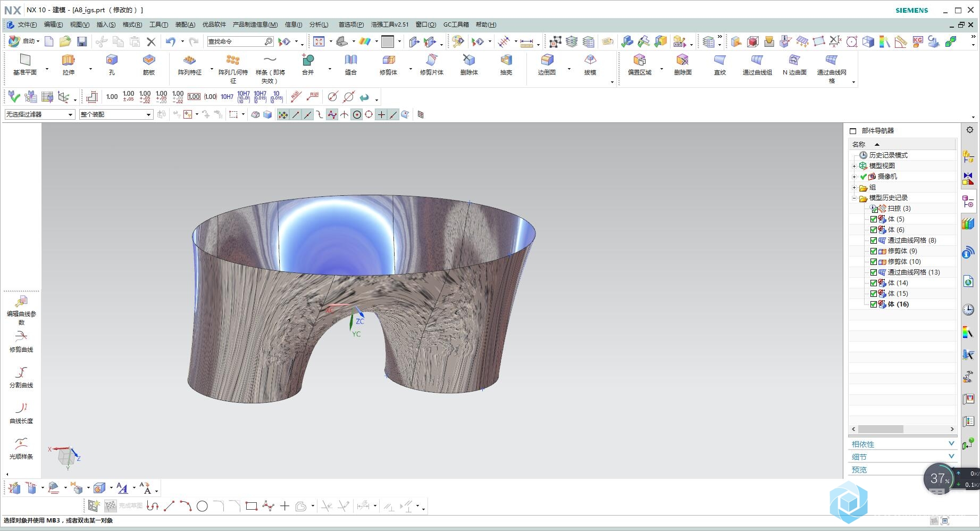Viewport: 980px width, 531px height.
Task: Select the Trim Body (修剪体) tool
Action: pos(388,64)
